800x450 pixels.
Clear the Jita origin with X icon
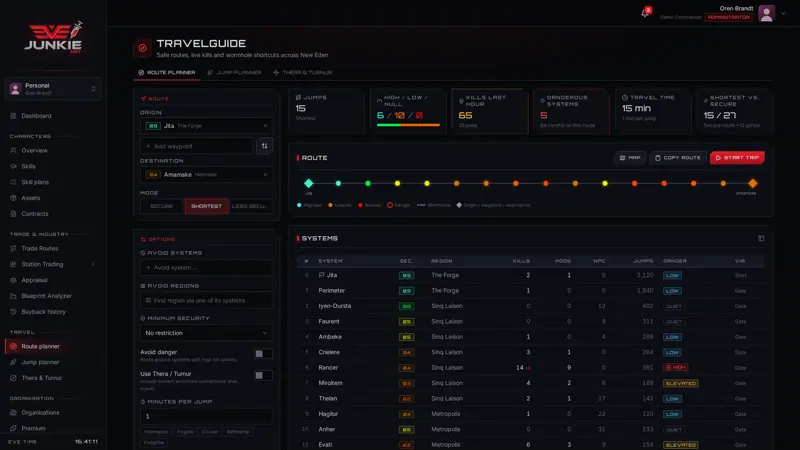tap(265, 126)
